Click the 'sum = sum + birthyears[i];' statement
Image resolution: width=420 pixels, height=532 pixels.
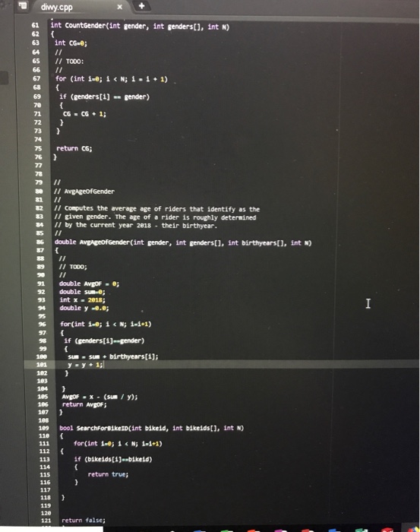[x=113, y=356]
